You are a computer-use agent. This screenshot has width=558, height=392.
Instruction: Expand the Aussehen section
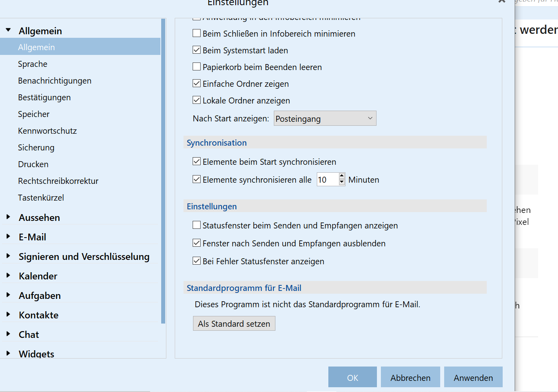coord(8,217)
